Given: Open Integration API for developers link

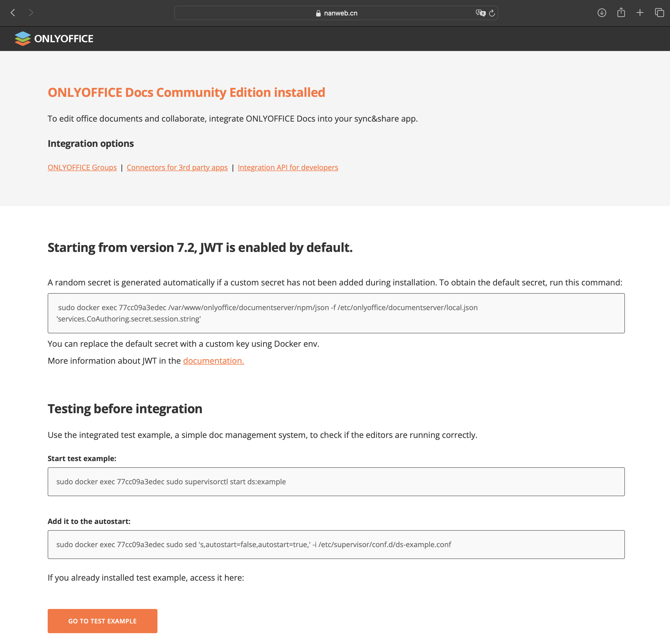Looking at the screenshot, I should point(288,167).
